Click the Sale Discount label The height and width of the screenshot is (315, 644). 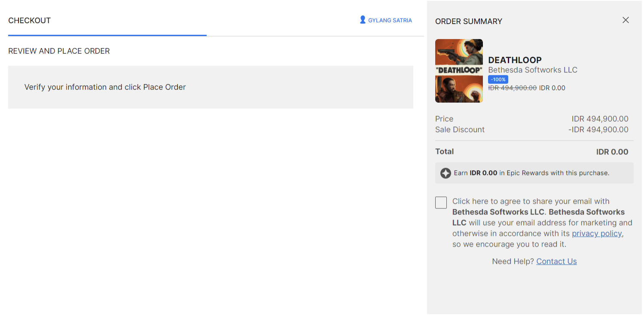point(460,130)
